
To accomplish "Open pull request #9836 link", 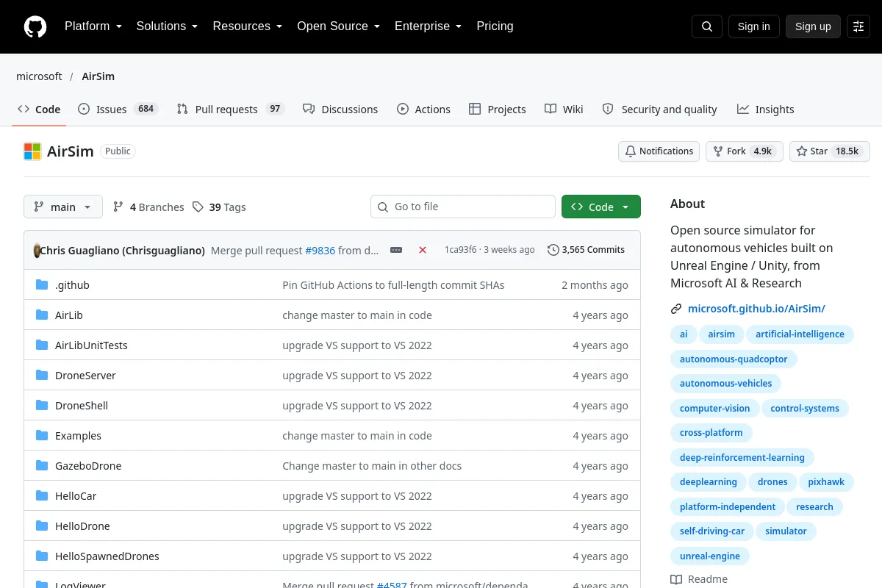I will point(320,250).
